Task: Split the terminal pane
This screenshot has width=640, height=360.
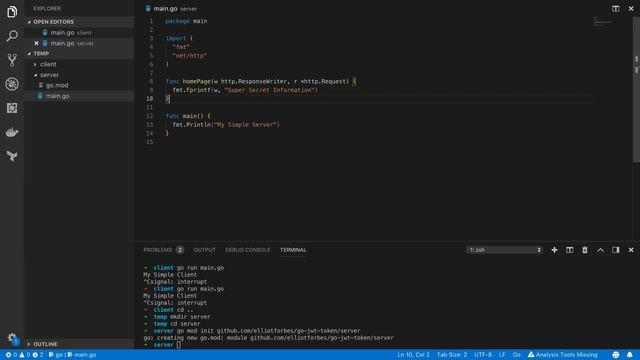Action: click(569, 250)
